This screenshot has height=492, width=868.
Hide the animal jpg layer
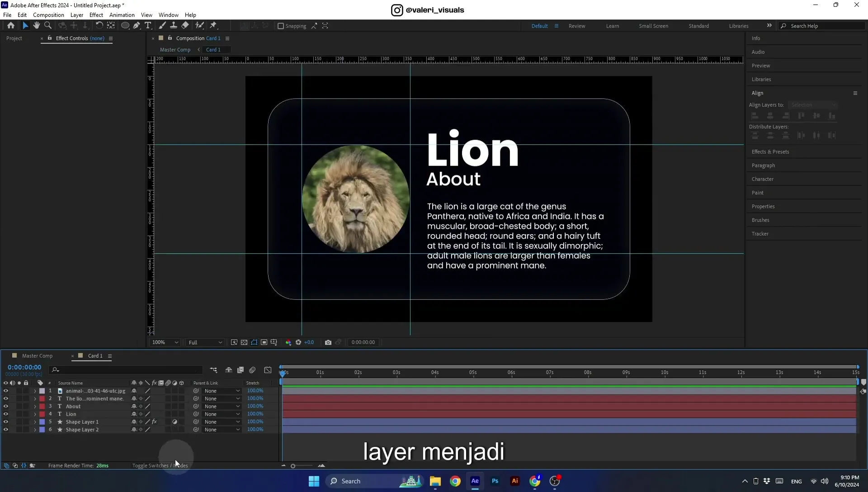pos(6,391)
